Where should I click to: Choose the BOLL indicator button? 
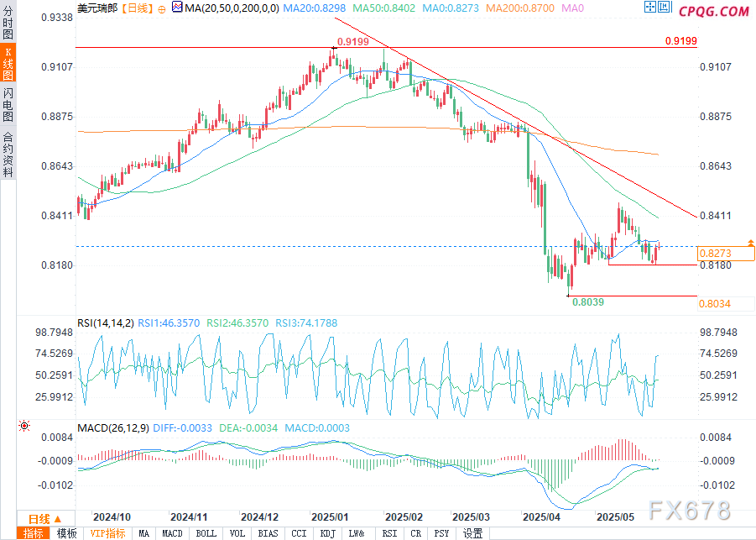coord(206,533)
